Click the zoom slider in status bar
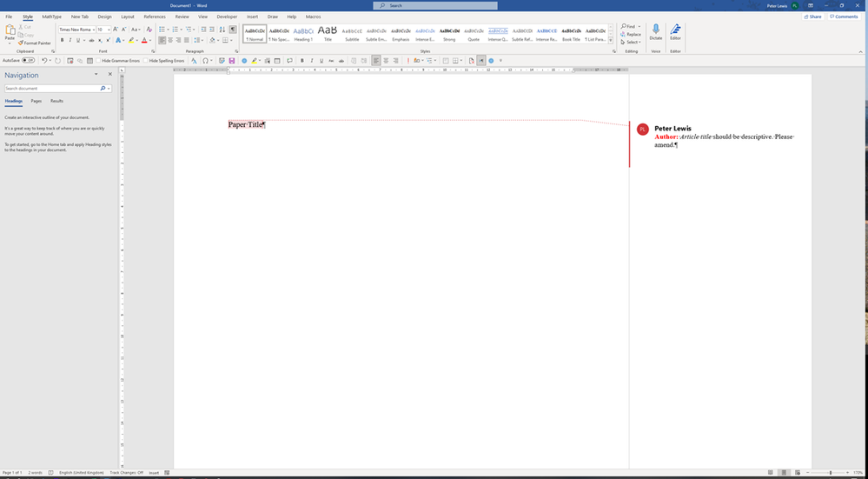 click(x=830, y=473)
